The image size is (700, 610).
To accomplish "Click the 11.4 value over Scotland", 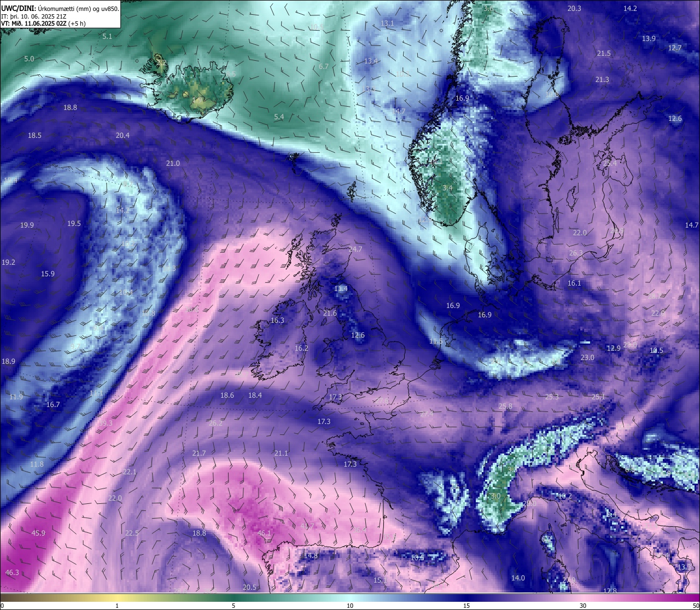I will click(x=341, y=289).
